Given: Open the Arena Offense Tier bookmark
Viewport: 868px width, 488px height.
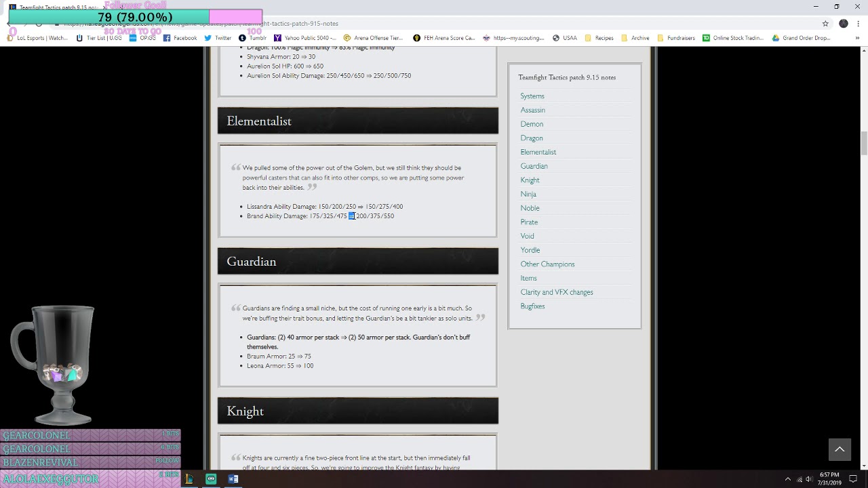Looking at the screenshot, I should [x=373, y=38].
